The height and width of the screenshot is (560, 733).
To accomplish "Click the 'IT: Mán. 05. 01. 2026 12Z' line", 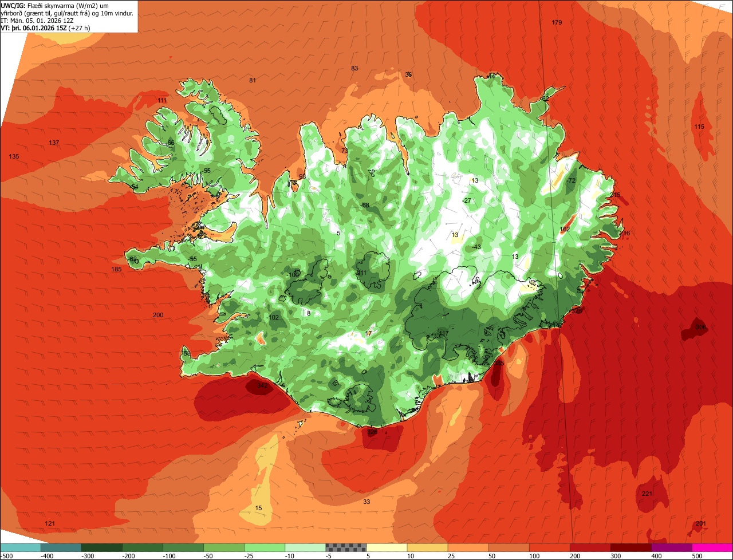I will pos(37,20).
